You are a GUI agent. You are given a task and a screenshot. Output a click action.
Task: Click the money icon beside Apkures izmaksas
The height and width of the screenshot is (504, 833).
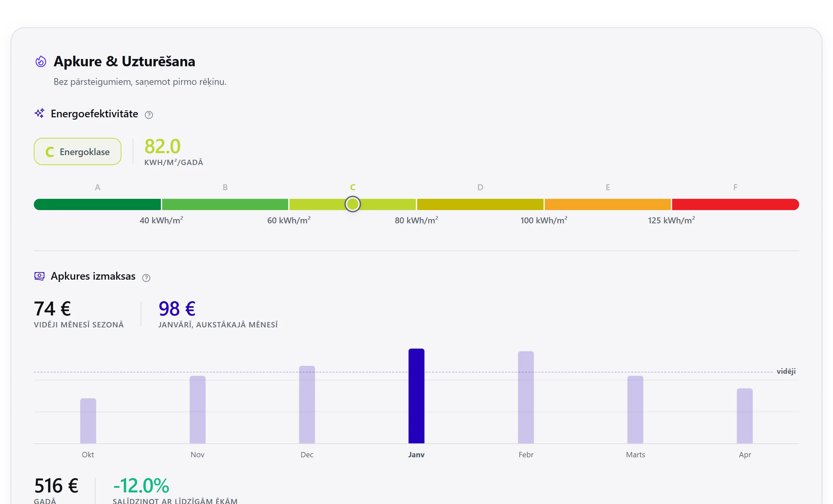pos(39,276)
